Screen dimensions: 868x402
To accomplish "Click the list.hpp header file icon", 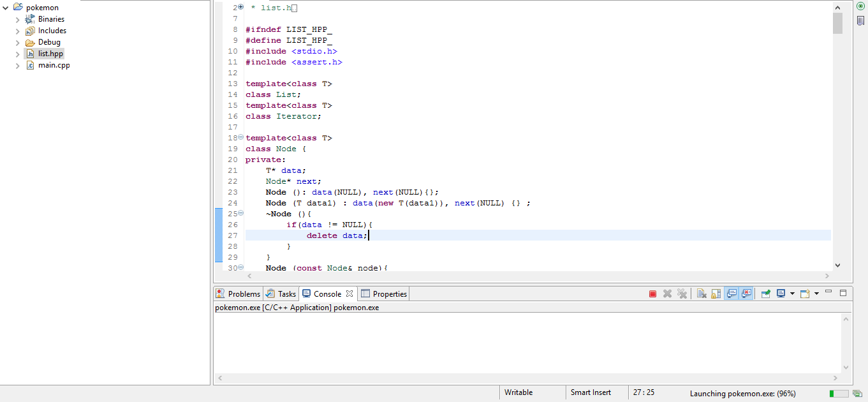I will (x=30, y=54).
